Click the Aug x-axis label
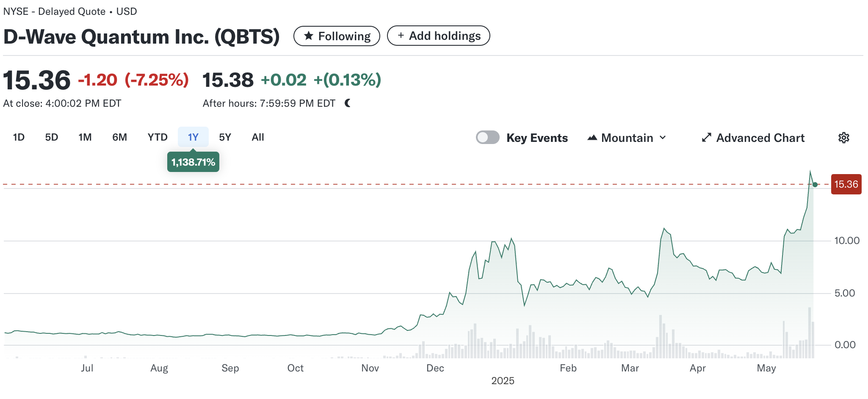The image size is (868, 399). 159,368
